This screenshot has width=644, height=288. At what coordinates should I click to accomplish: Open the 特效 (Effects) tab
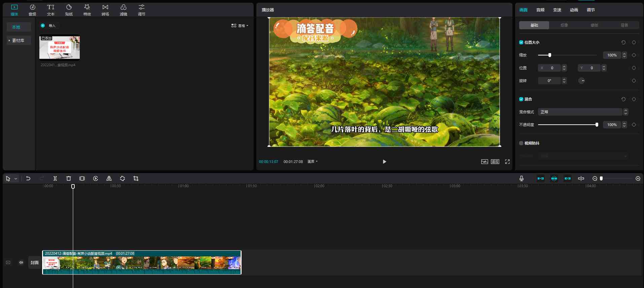[x=87, y=10]
